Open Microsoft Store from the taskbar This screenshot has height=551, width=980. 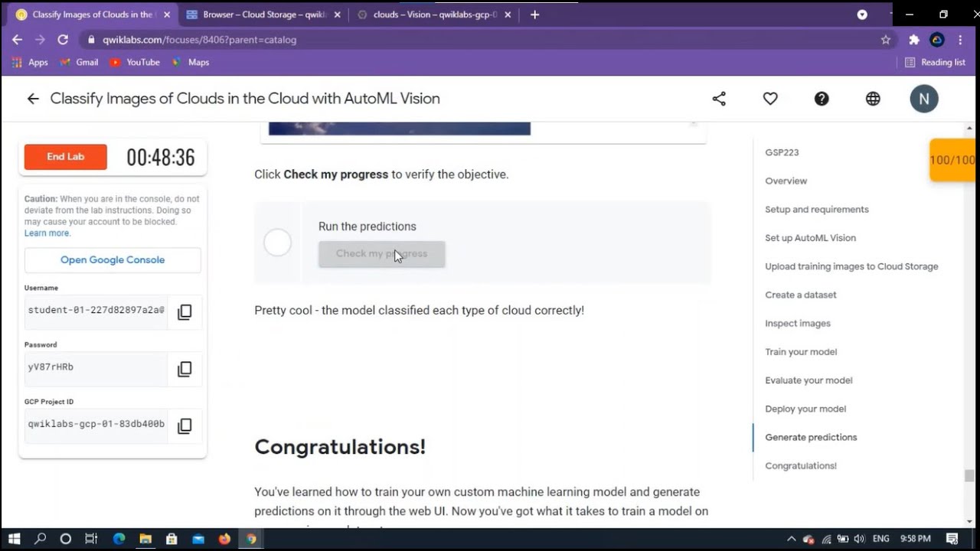click(x=171, y=539)
